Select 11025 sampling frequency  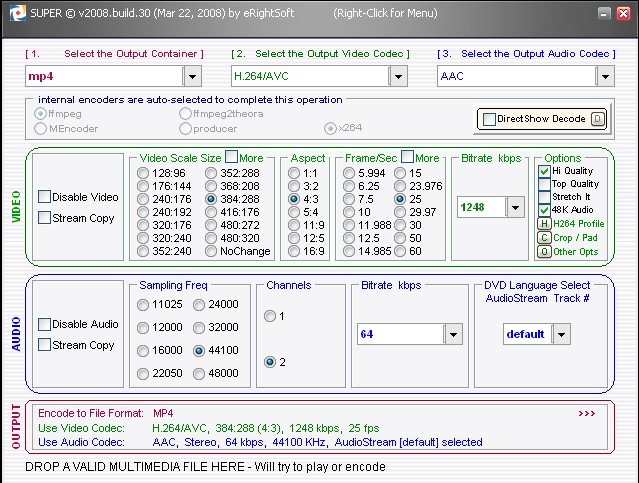pos(143,305)
